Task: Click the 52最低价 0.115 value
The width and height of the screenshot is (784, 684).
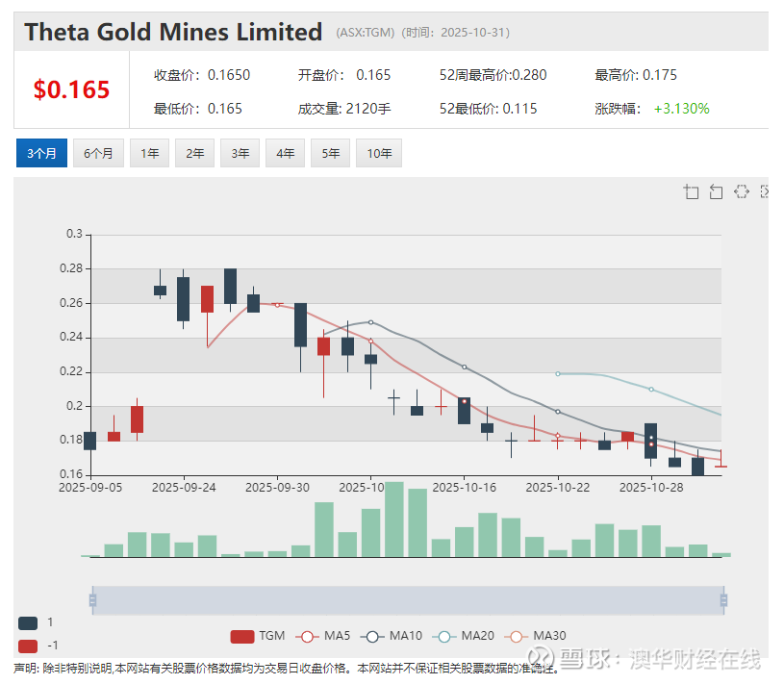Action: click(x=519, y=109)
